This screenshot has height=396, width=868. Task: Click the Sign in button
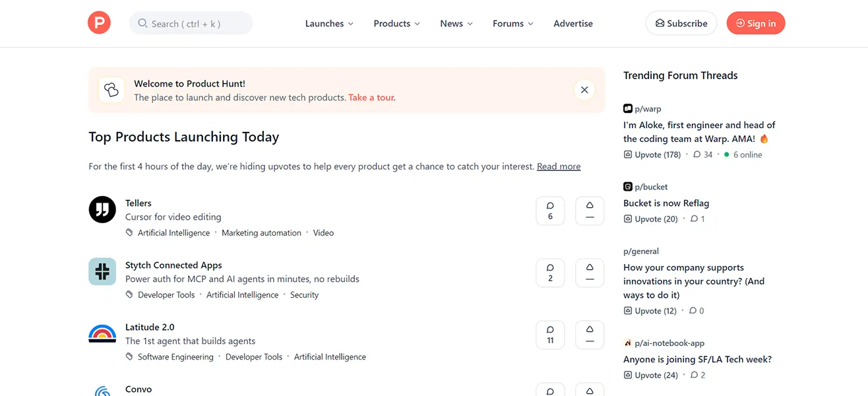(x=755, y=22)
